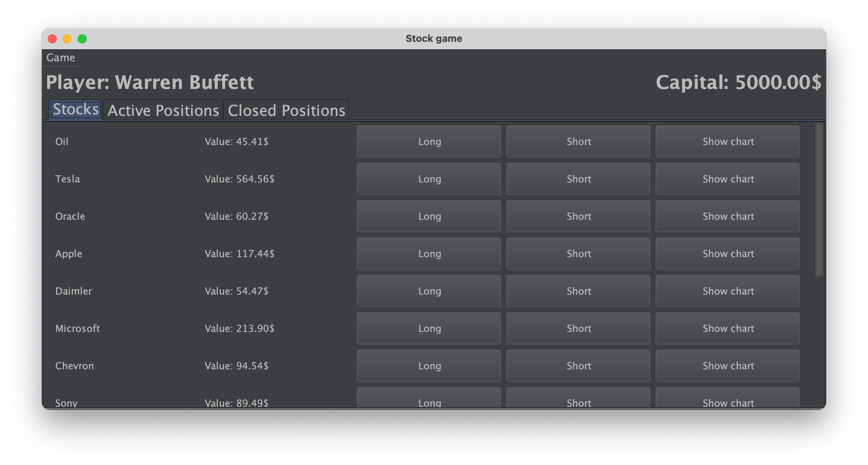Show the chart for Sony
This screenshot has height=465, width=868.
pos(728,400)
